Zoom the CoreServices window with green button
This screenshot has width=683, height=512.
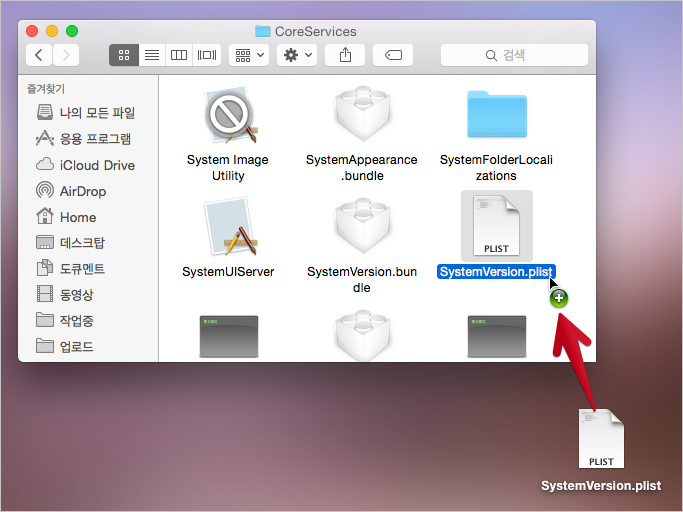(x=72, y=31)
